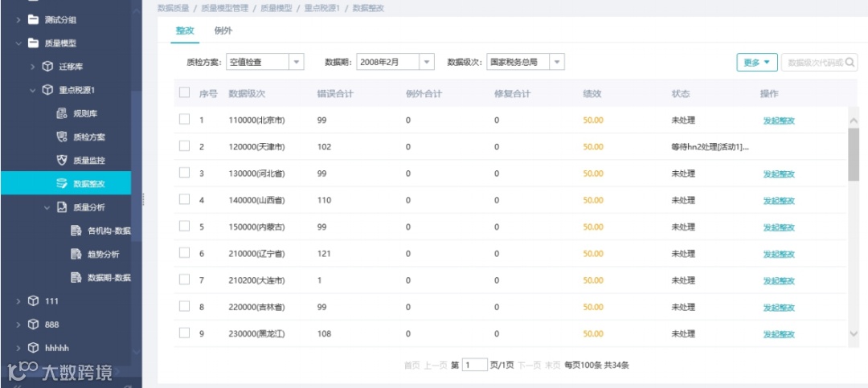Viewport: 868px width, 388px height.
Task: Focus the page number input box
Action: click(x=474, y=365)
